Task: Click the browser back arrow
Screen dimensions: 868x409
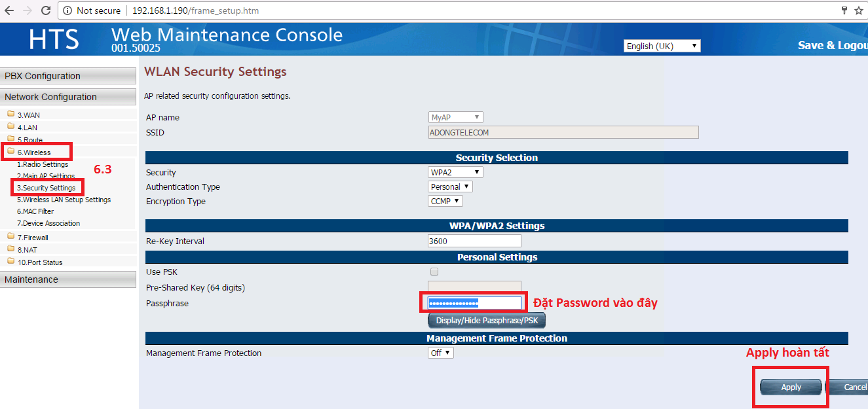Action: 9,10
